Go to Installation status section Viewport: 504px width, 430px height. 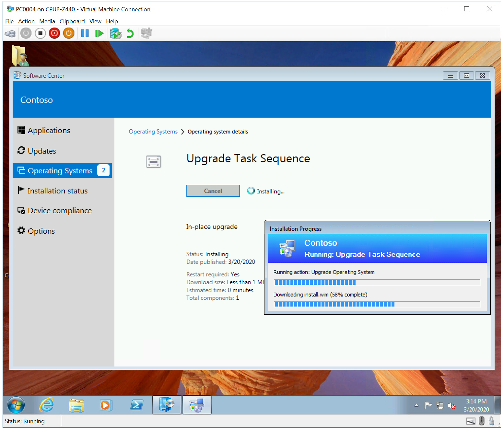click(57, 191)
